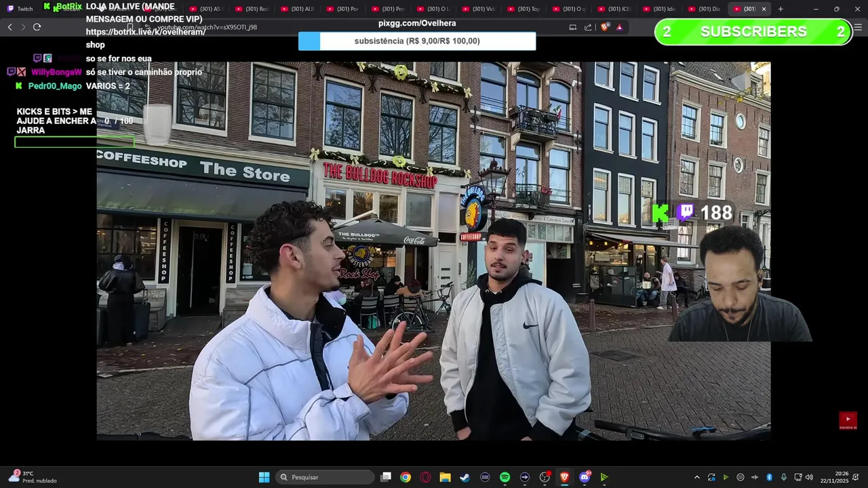Open the weather widget showing 31°C

coord(33,477)
